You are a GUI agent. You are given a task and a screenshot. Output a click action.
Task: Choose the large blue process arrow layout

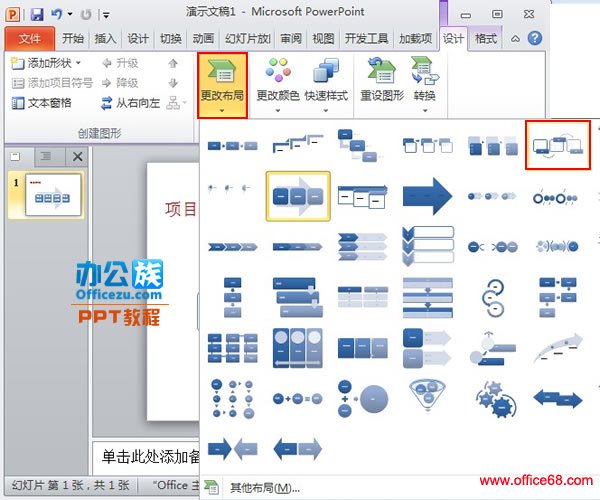(x=427, y=196)
